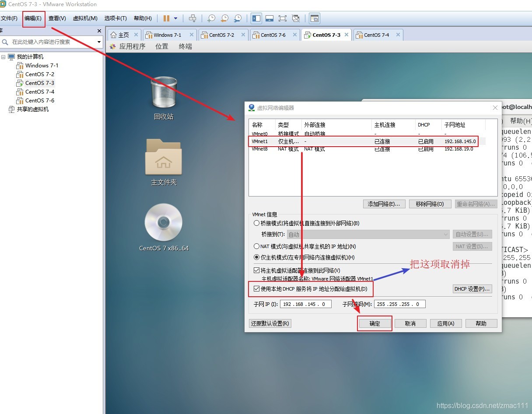The width and height of the screenshot is (532, 414).
Task: Select CentOS 7-4 in the library tree
Action: point(39,92)
